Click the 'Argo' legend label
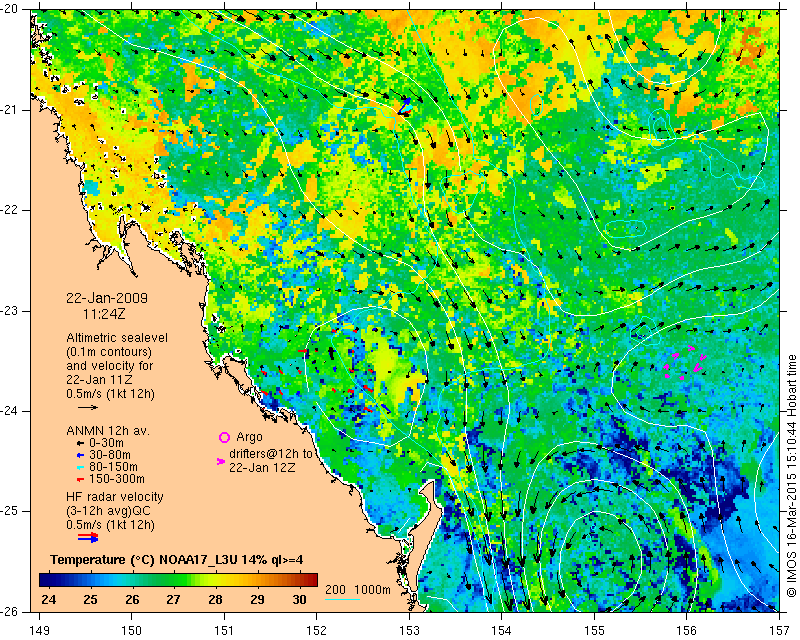The image size is (800, 640). [249, 437]
